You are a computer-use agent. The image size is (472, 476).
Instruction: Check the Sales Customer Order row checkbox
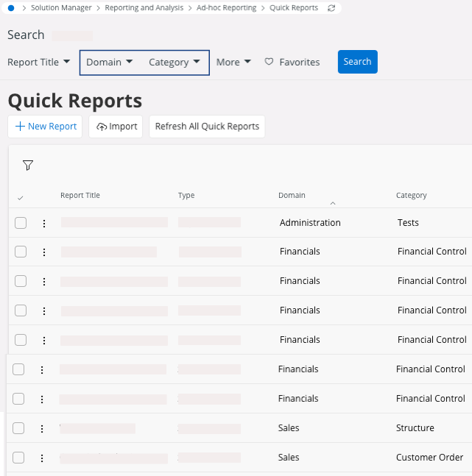19,458
